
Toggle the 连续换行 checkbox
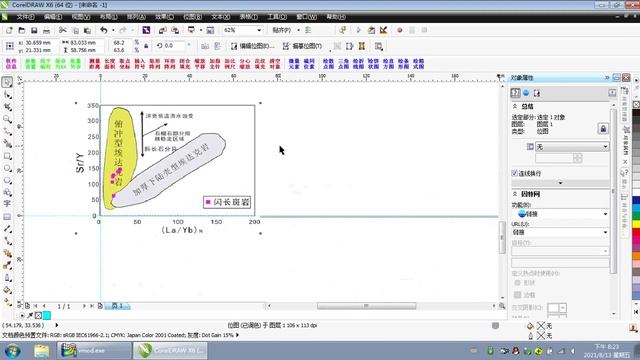(514, 173)
